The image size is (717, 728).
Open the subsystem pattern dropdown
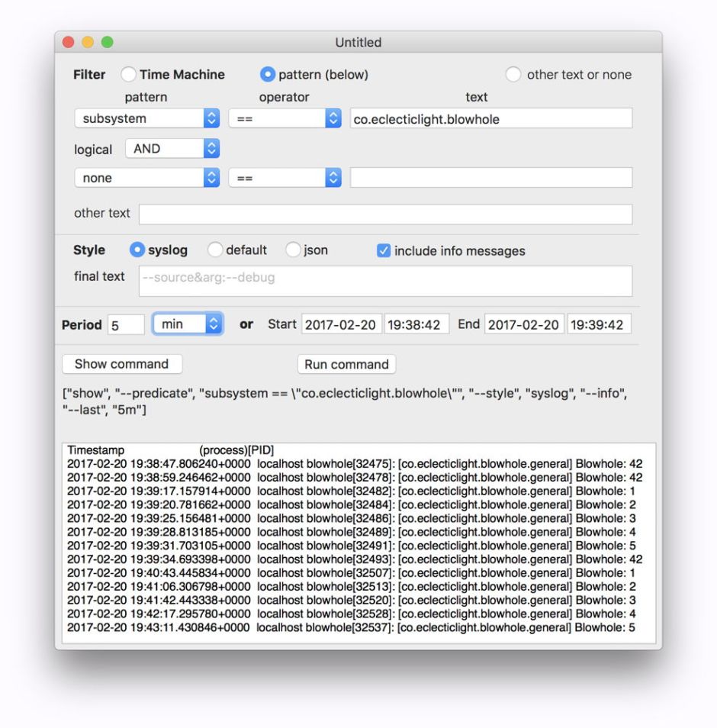click(146, 118)
